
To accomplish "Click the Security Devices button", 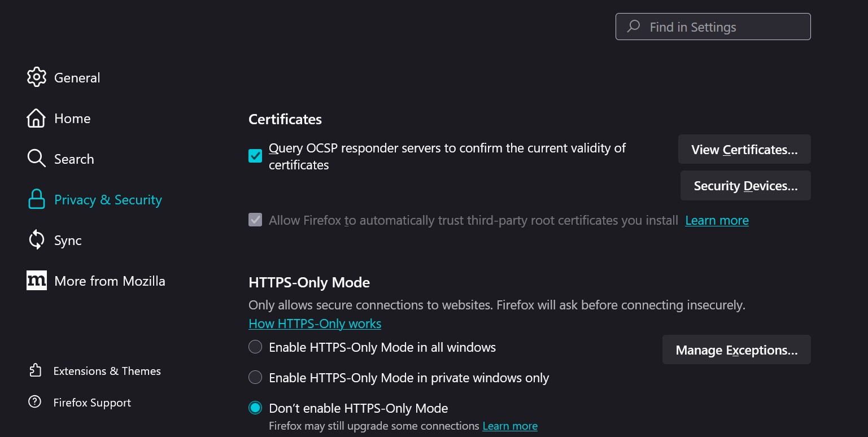I will point(745,186).
